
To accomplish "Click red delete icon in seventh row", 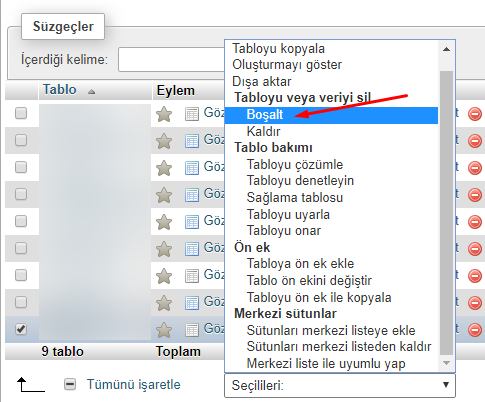I will pos(475,276).
